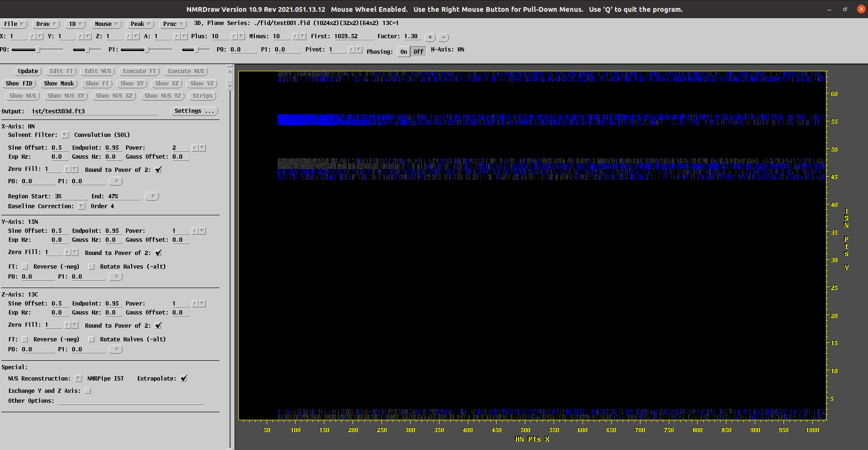Open the Solvent Filter dropdown
The width and height of the screenshot is (868, 450).
[65, 135]
